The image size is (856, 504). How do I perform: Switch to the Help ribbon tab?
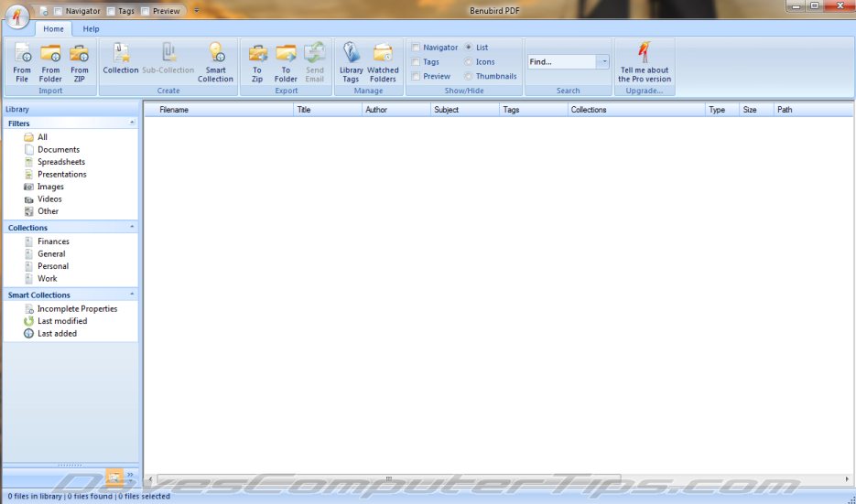(x=91, y=29)
